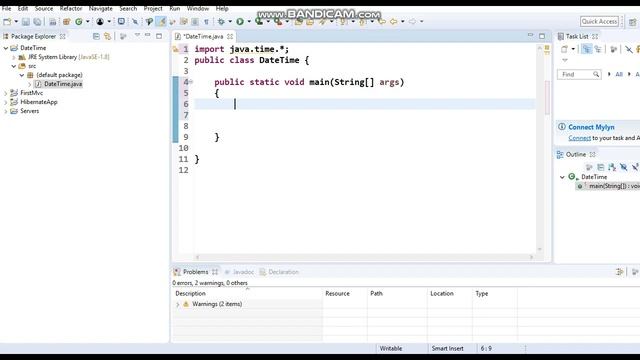Select the DateTime.java editor tab

(203, 36)
